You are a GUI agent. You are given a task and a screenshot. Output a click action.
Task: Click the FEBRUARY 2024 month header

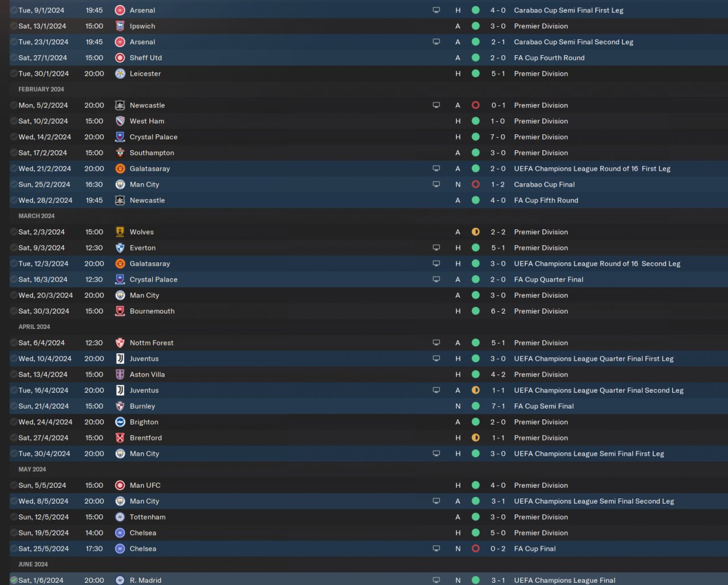pyautogui.click(x=41, y=89)
